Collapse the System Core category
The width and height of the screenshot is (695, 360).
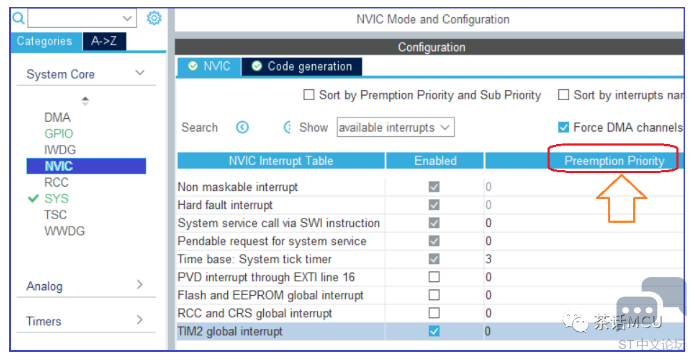coord(140,73)
